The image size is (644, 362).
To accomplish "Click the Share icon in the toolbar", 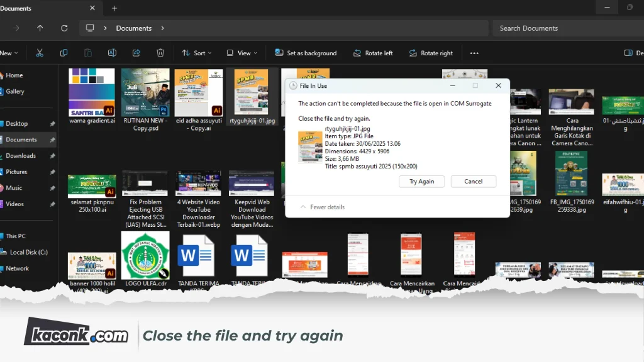I will [x=136, y=53].
